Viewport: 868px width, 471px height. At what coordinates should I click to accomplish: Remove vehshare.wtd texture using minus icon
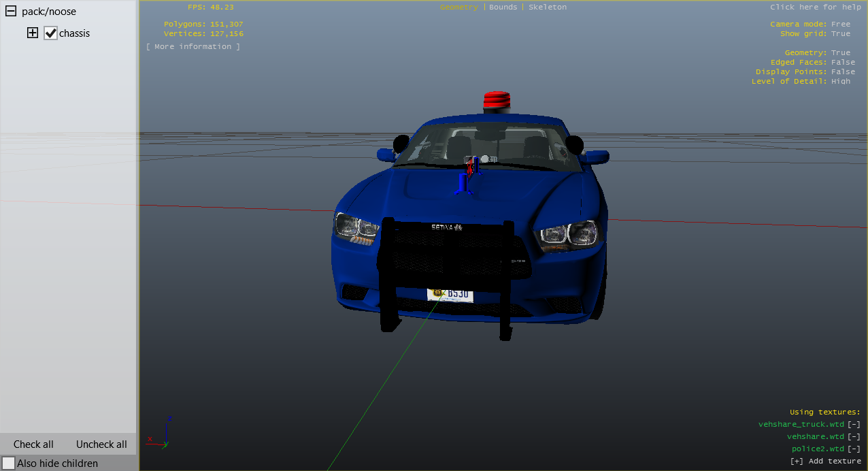click(854, 437)
